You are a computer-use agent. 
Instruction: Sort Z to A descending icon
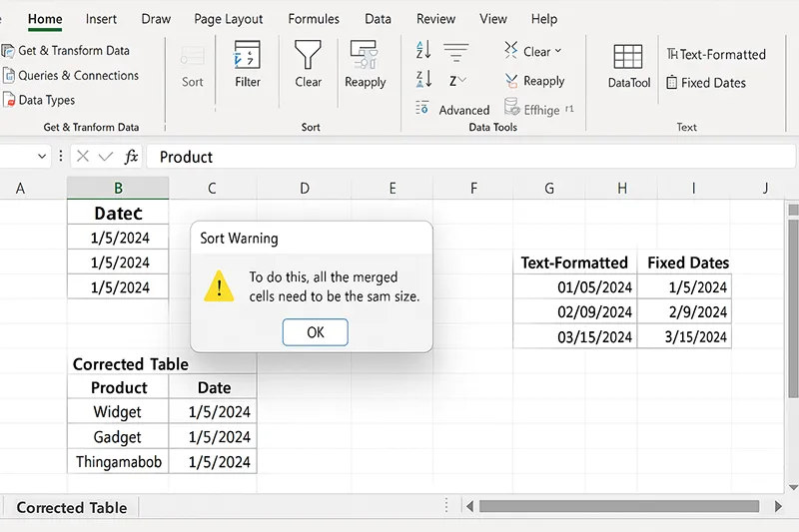point(423,80)
